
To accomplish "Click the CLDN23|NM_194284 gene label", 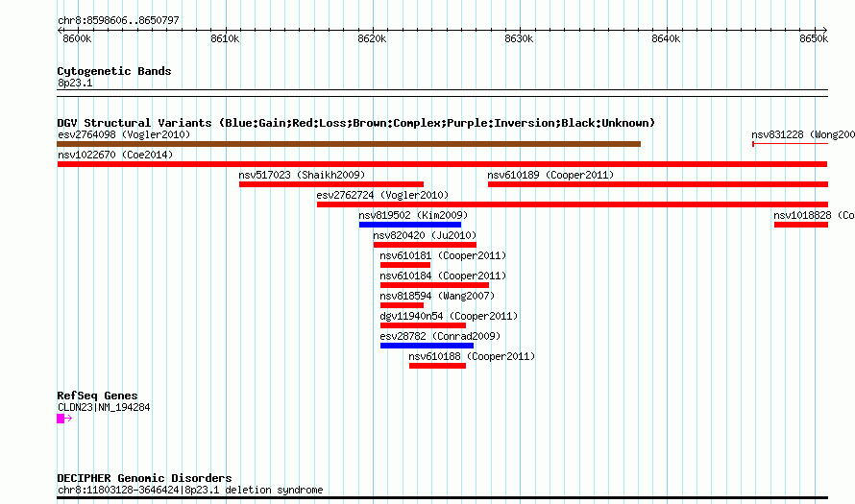I will coord(104,407).
